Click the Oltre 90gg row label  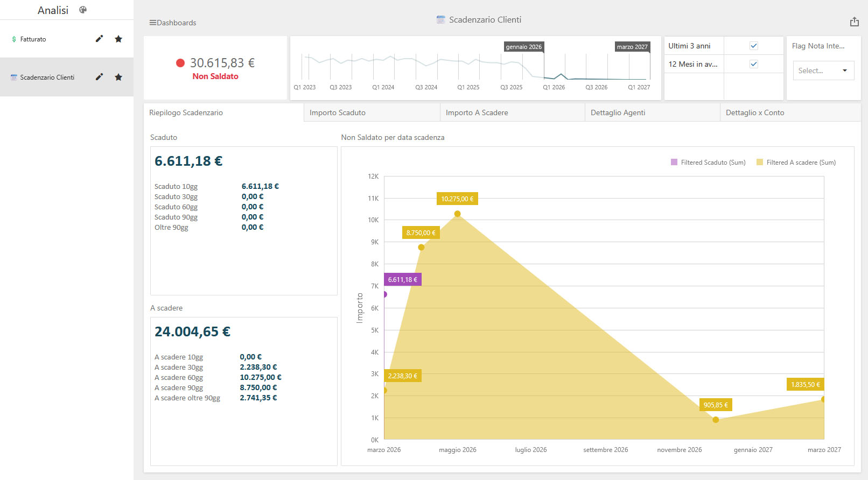(171, 228)
